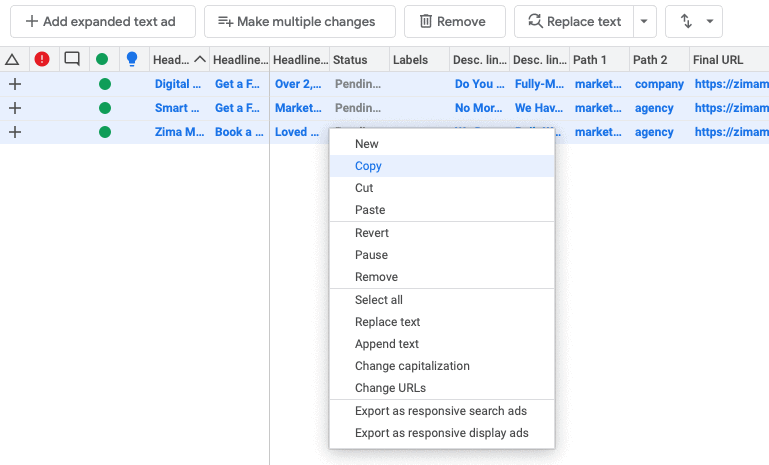Click the green status dot column header
The width and height of the screenshot is (769, 465).
[x=102, y=60]
